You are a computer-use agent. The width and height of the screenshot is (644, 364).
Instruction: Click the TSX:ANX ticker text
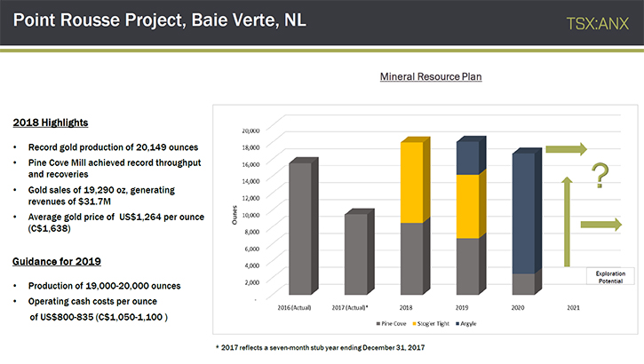tap(598, 24)
